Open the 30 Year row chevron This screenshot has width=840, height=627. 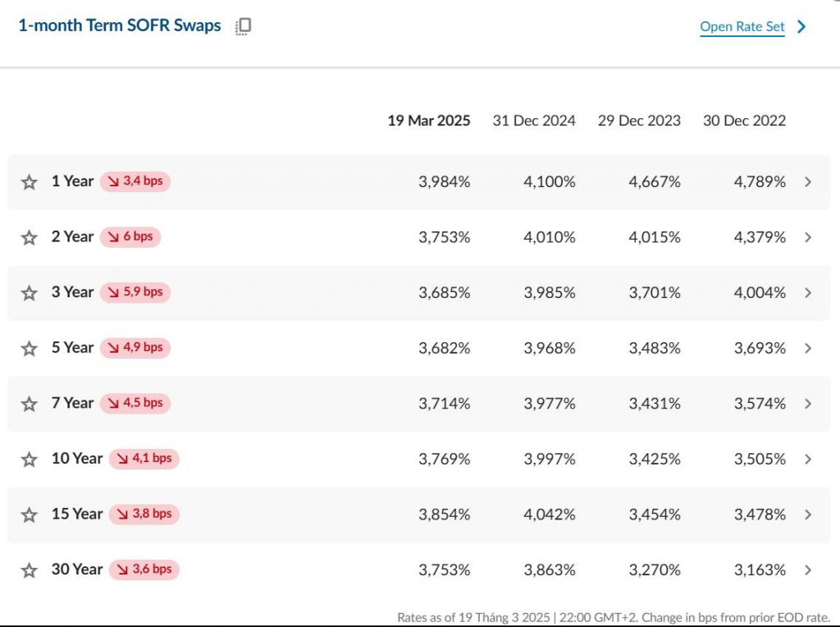tap(808, 570)
